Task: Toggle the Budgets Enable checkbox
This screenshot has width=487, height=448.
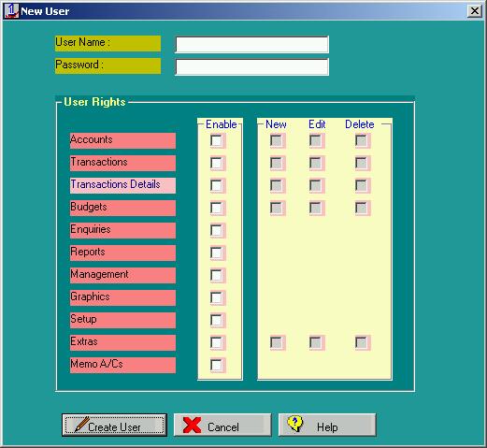Action: click(x=217, y=208)
